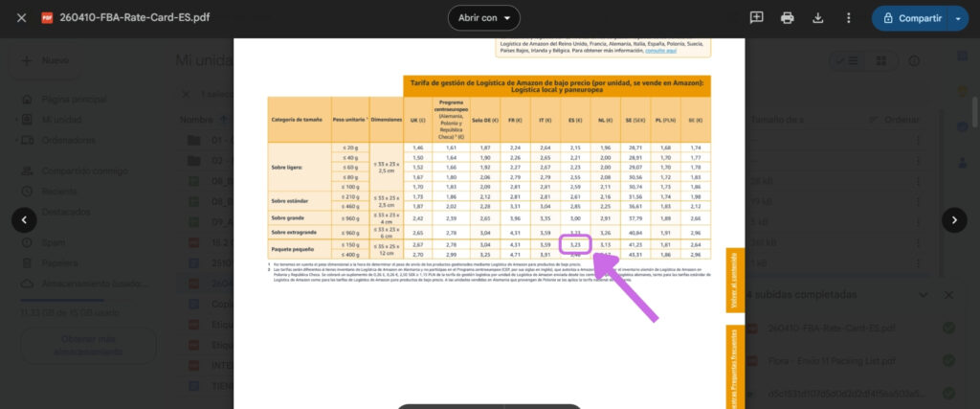This screenshot has height=409, width=980.
Task: Click the 'FR (€)' column header
Action: click(515, 120)
